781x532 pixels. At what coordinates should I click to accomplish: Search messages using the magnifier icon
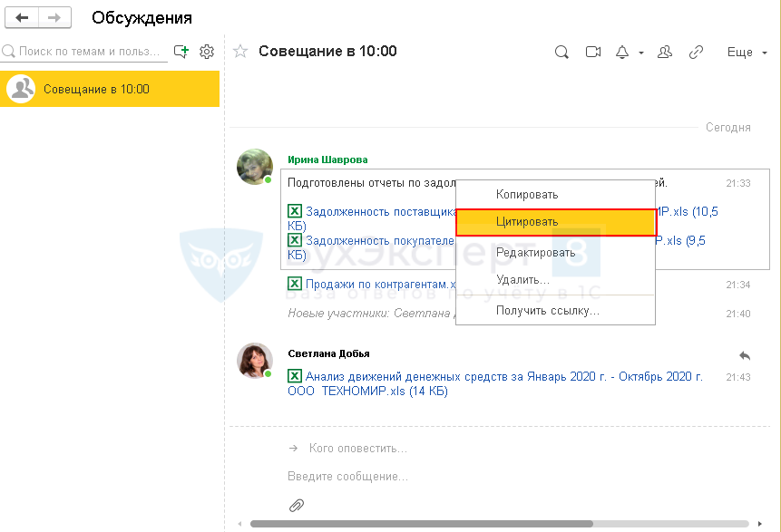coord(561,53)
